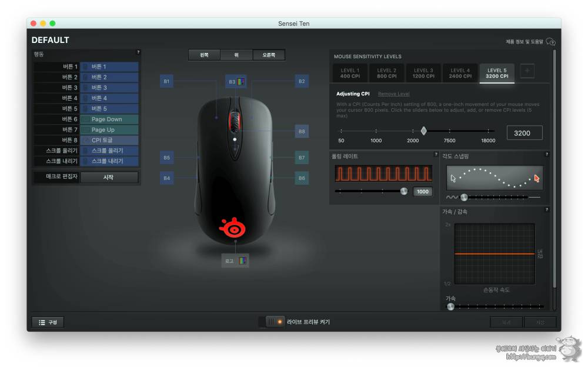
Task: Click the help question mark on polling rate panel
Action: point(436,154)
